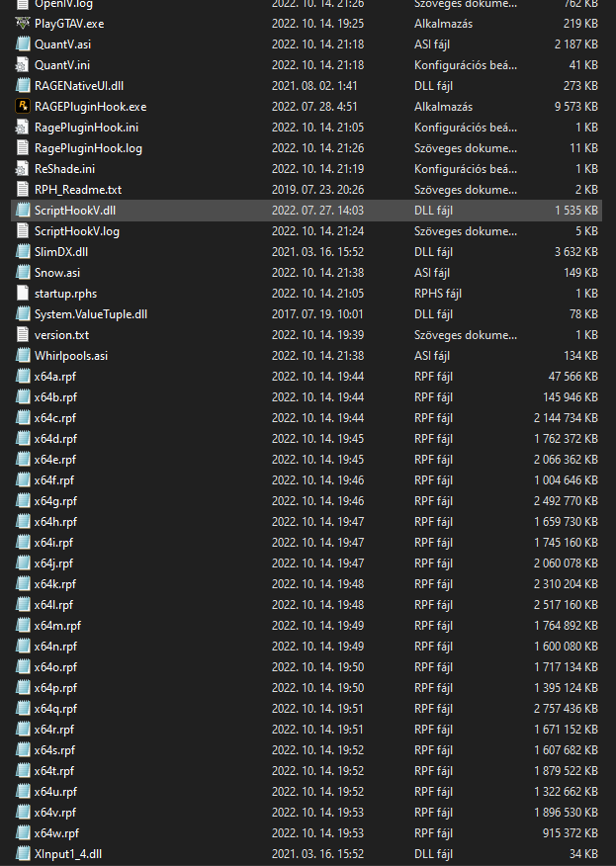
Task: Click the 47 566 KB size of x64a.rpf
Action: [x=572, y=377]
